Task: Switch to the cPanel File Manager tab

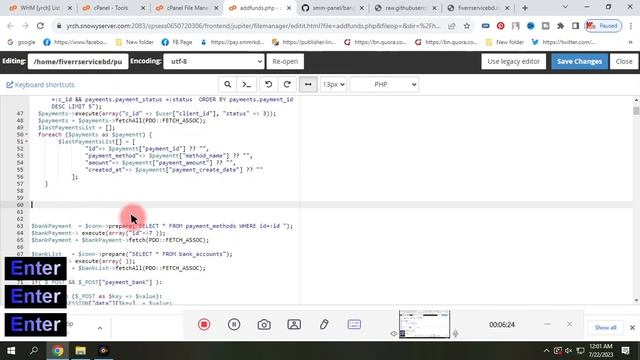Action: point(188,8)
